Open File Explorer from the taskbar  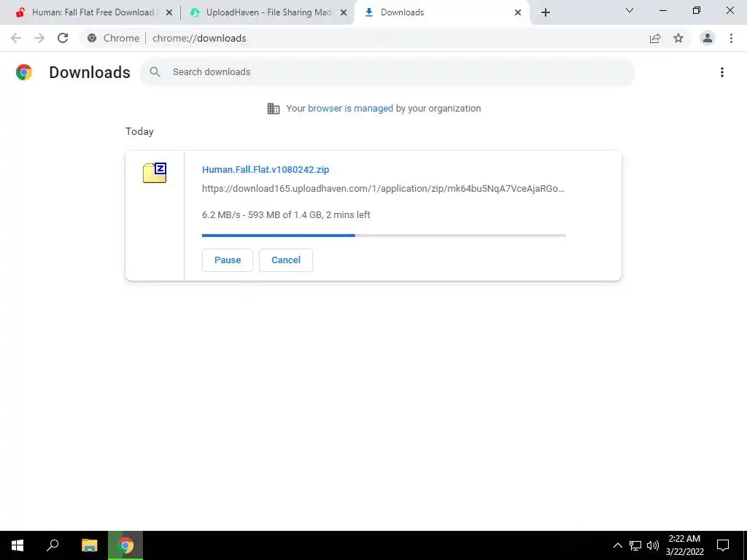(89, 545)
